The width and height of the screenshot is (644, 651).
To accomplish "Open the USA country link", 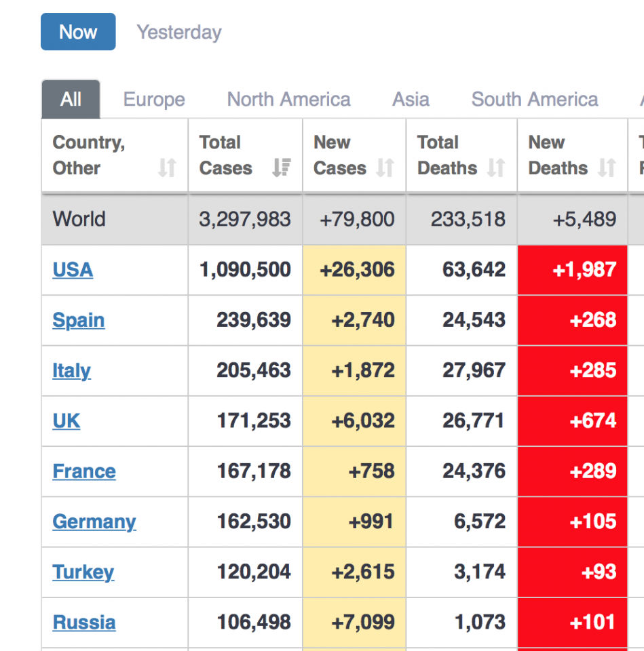I will pos(73,270).
